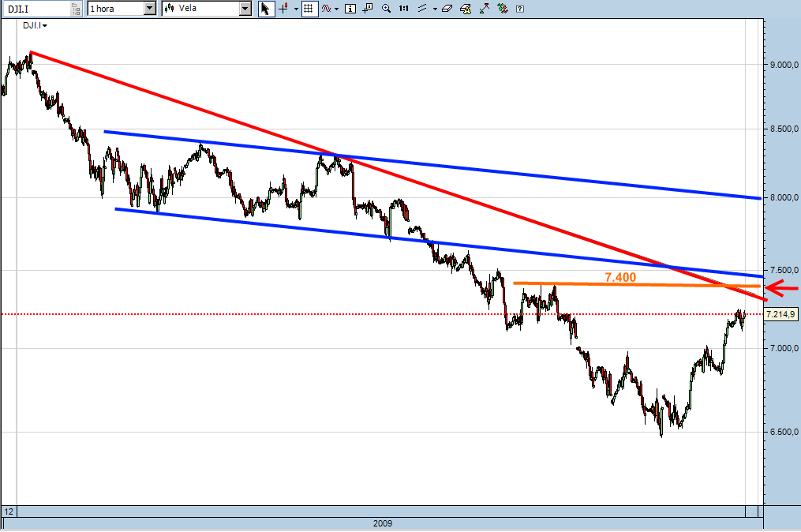This screenshot has width=801, height=532.
Task: Click the 1:1 scale reset button
Action: pyautogui.click(x=403, y=9)
